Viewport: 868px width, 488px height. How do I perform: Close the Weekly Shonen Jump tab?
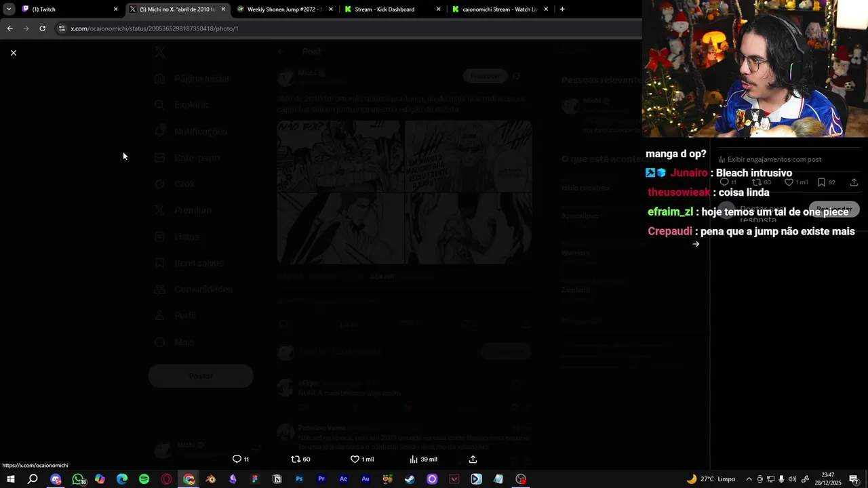(331, 9)
